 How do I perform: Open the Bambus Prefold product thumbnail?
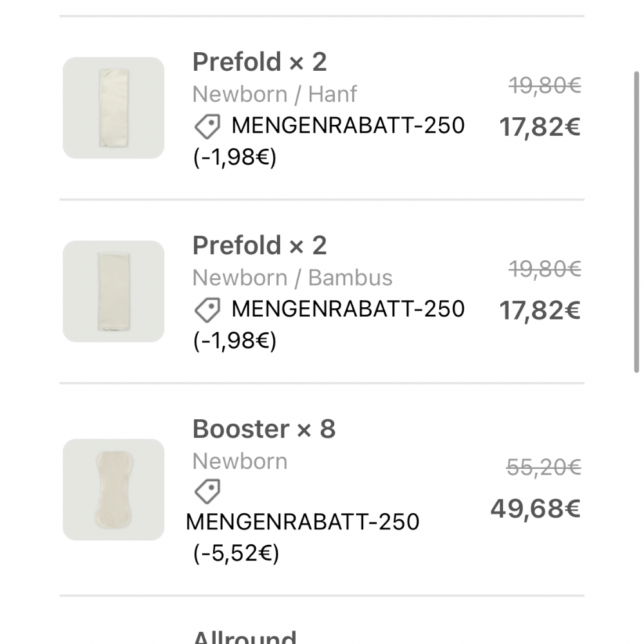tap(113, 291)
